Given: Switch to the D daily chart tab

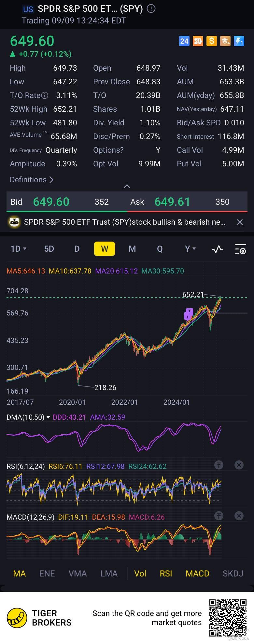Looking at the screenshot, I should [77, 249].
